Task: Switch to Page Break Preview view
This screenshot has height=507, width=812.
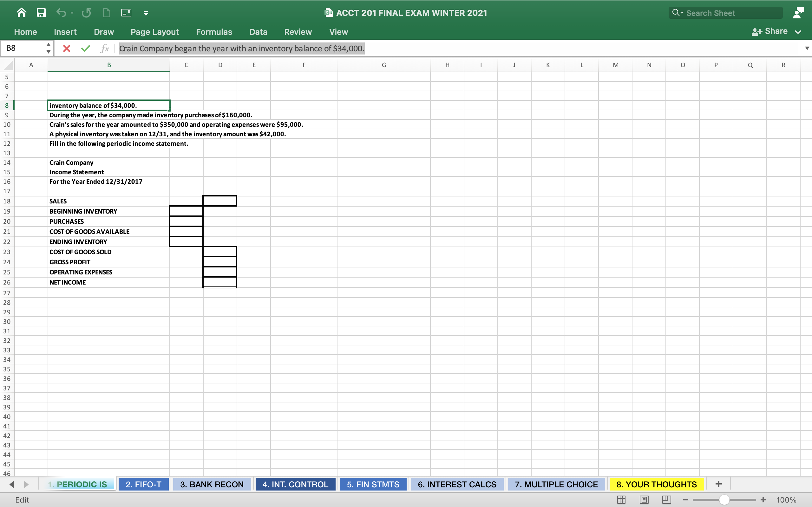Action: click(x=666, y=500)
